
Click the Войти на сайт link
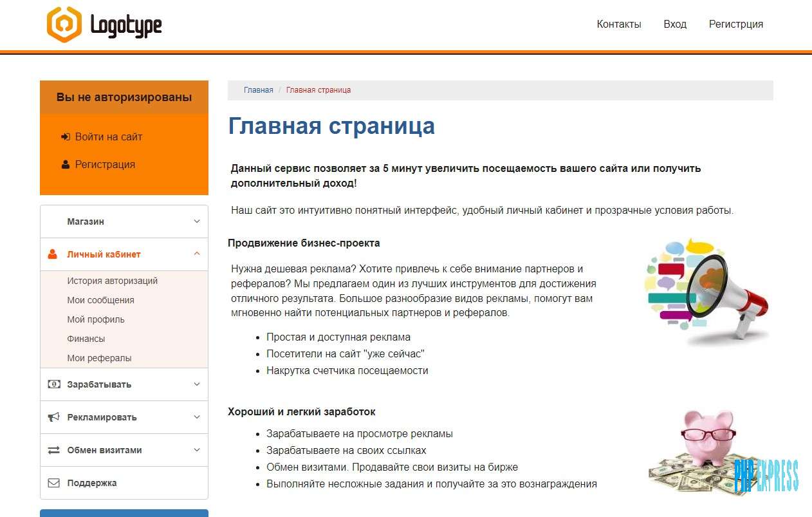(109, 136)
